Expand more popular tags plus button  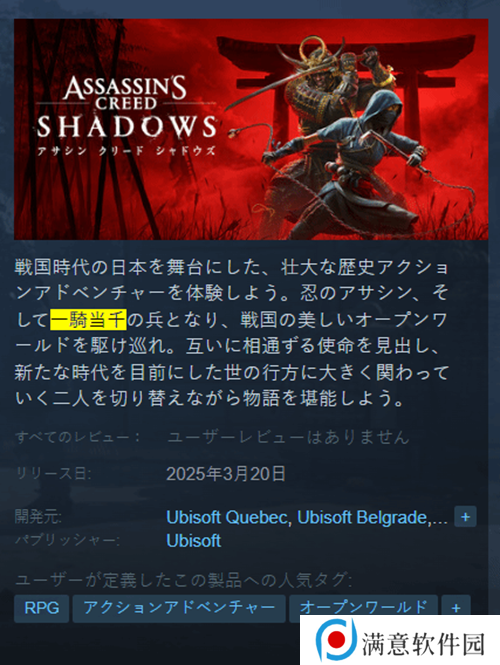coord(456,608)
